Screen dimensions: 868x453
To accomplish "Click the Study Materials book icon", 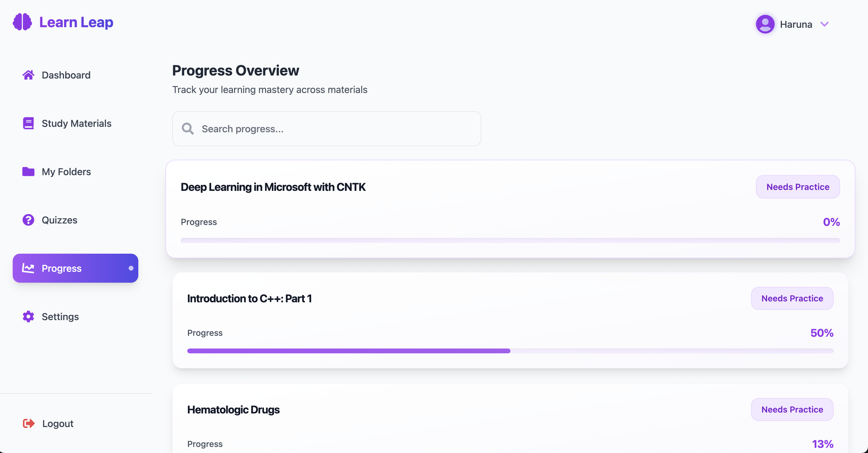I will [28, 123].
